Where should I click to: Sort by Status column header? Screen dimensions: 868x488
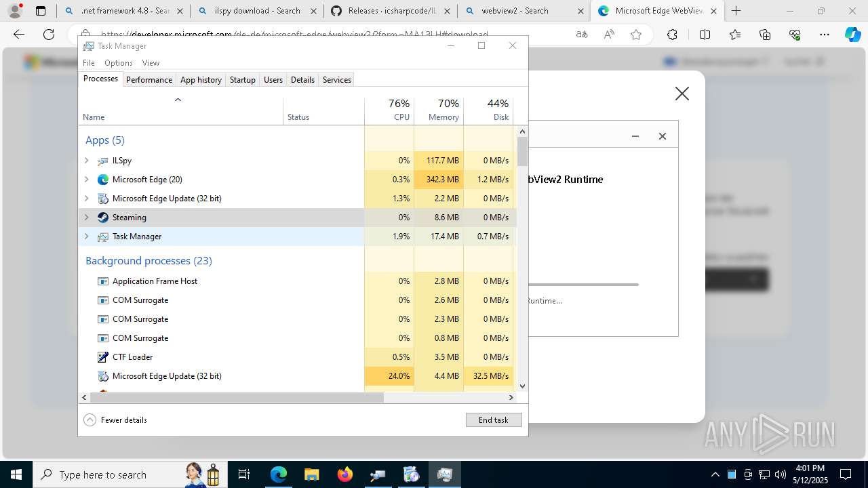tap(323, 110)
